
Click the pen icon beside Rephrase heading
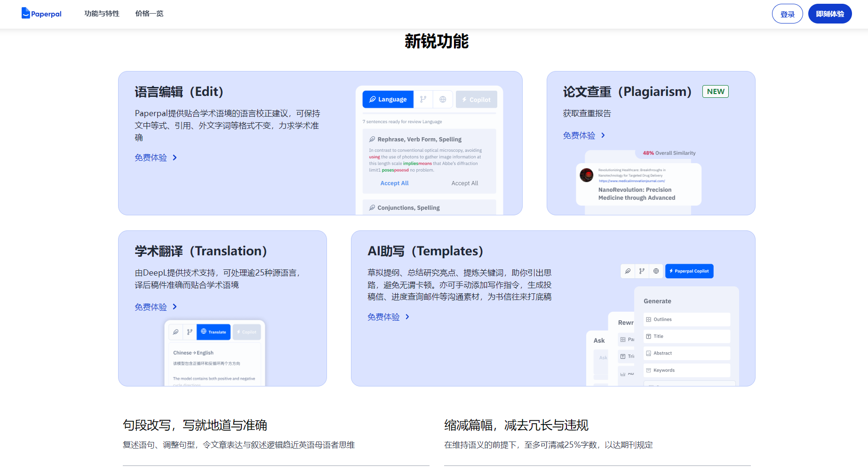pos(372,139)
